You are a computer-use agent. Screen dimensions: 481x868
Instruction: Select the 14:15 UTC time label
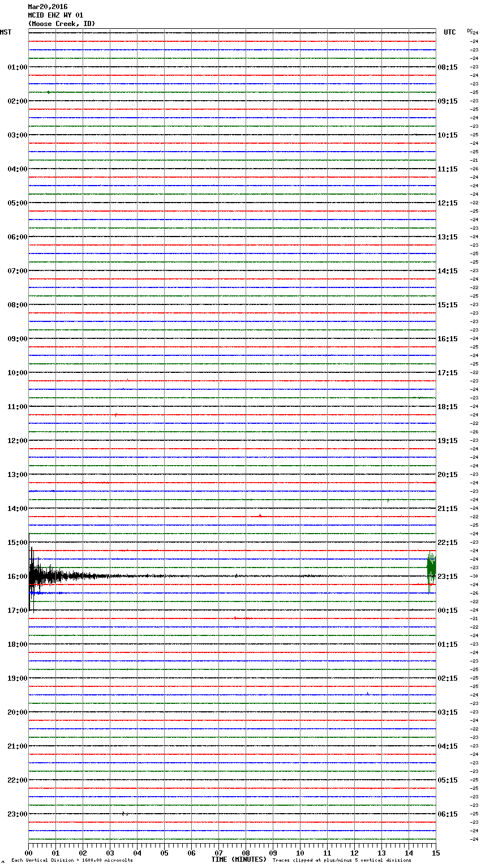coord(448,271)
